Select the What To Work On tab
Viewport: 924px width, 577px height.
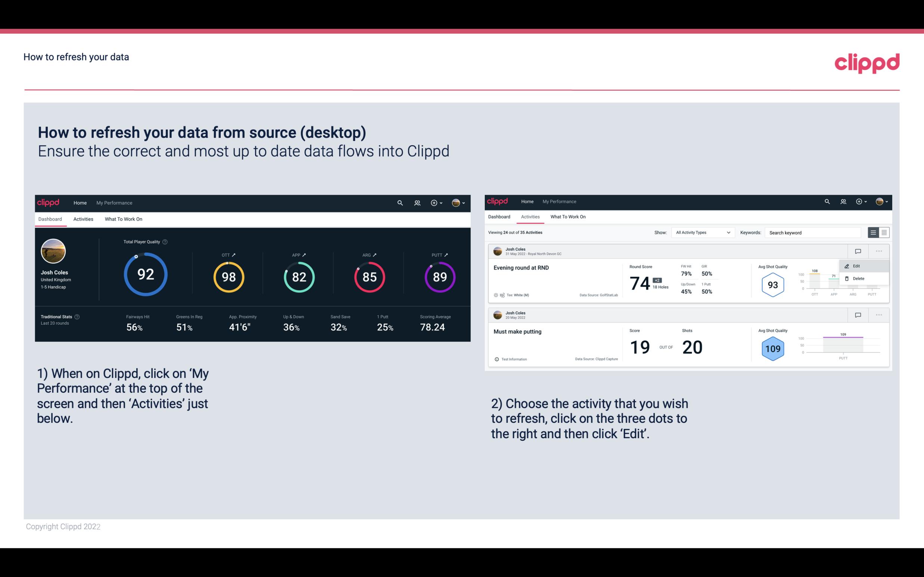point(123,219)
